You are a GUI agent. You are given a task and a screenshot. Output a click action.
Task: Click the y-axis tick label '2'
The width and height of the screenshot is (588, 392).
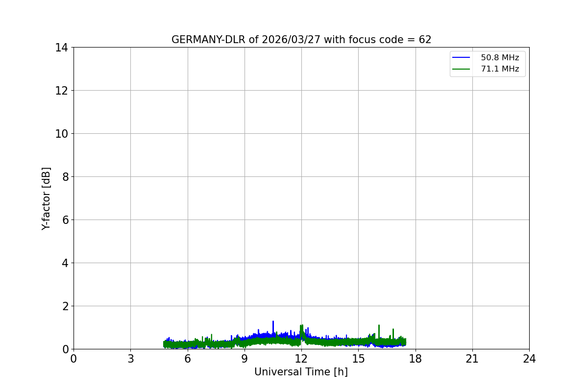click(65, 306)
